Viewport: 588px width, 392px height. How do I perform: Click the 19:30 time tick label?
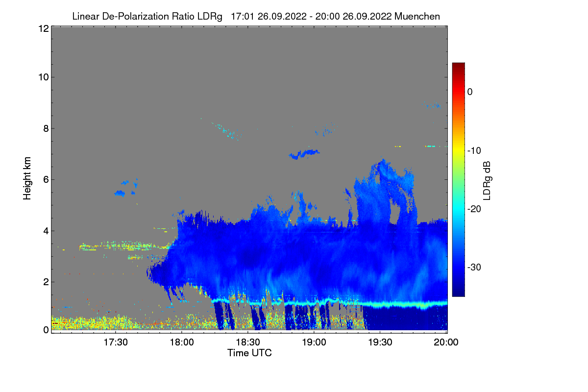point(380,343)
